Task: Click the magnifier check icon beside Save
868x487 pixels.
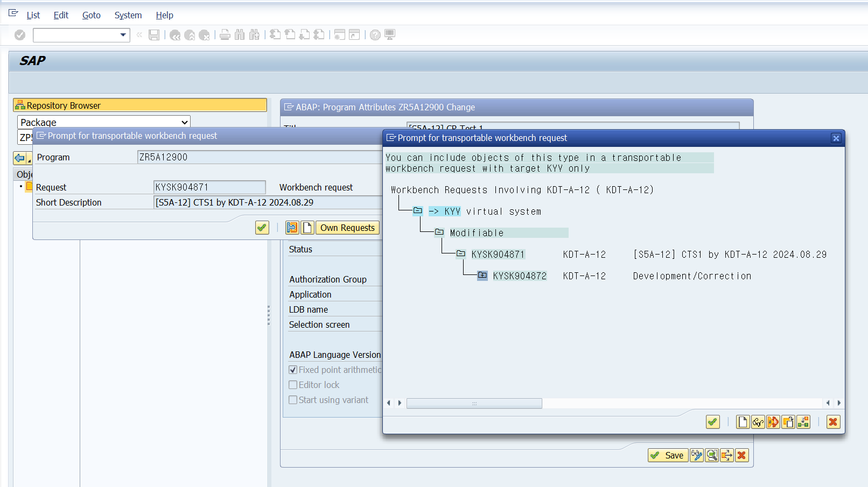Action: click(712, 455)
